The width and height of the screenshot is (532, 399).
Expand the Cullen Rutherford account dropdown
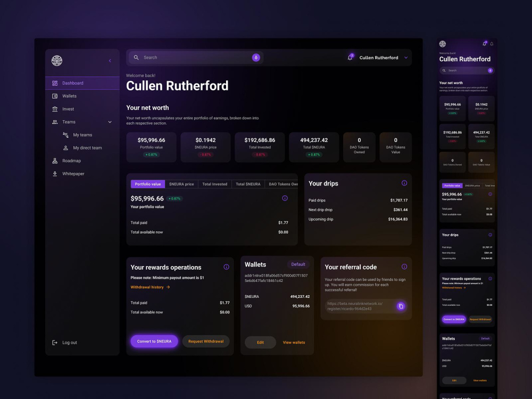pyautogui.click(x=406, y=57)
